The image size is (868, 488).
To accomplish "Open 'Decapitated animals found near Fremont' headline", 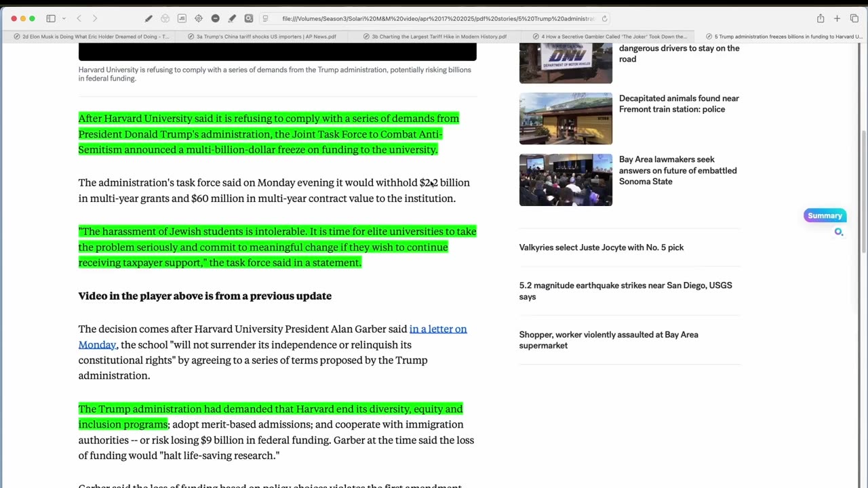I will [x=679, y=104].
